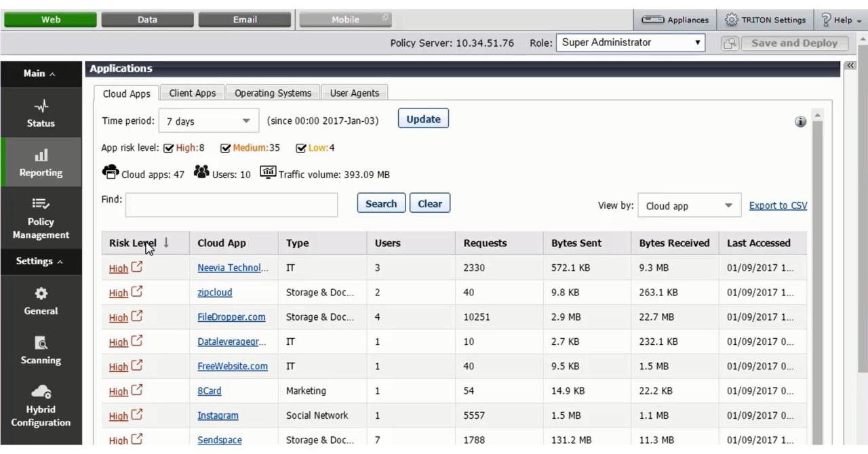Viewport: 868px width, 454px height.
Task: Toggle the Low risk level checkbox
Action: point(301,148)
